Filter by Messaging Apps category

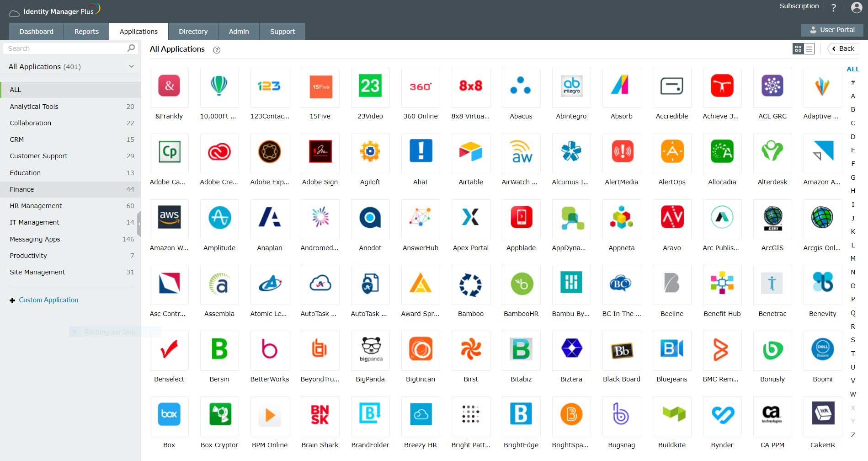tap(70, 239)
